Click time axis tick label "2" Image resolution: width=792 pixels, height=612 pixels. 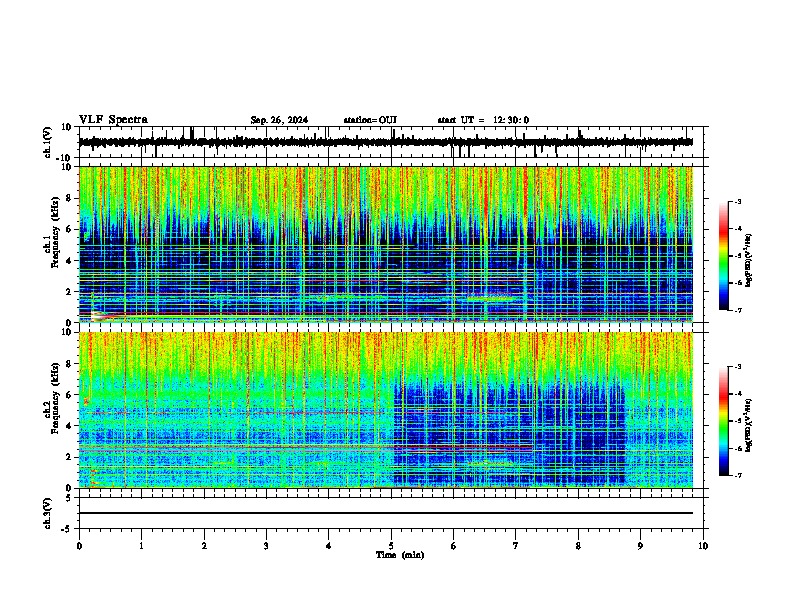coord(204,546)
